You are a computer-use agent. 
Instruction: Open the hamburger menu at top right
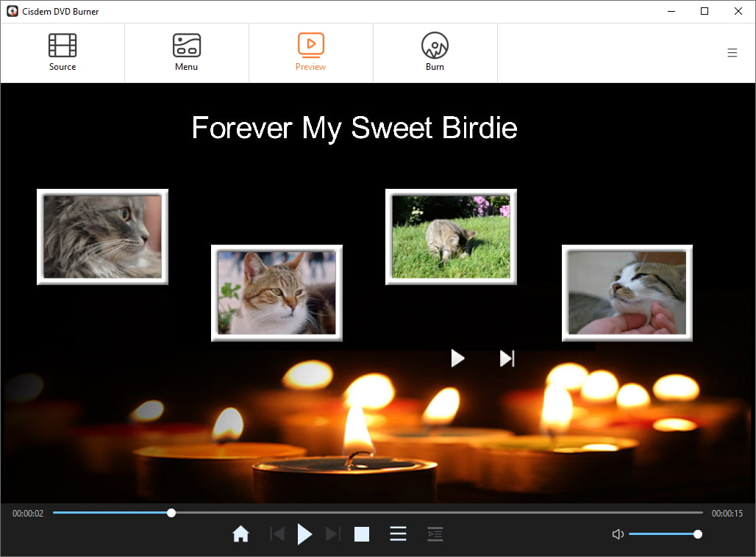click(x=732, y=53)
